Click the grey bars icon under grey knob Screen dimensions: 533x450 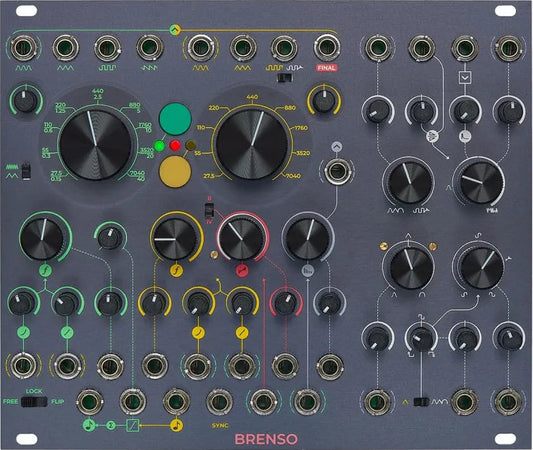pos(308,271)
